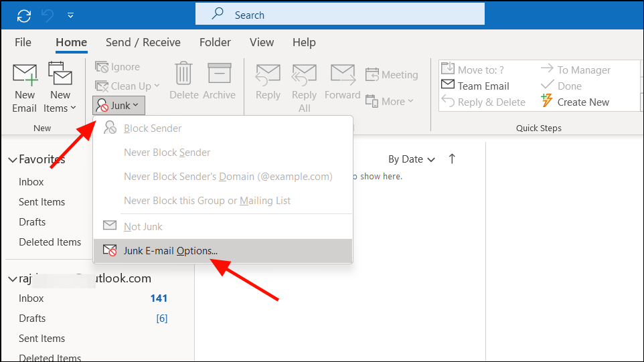
Task: Click the Meeting reply button
Action: [x=392, y=75]
